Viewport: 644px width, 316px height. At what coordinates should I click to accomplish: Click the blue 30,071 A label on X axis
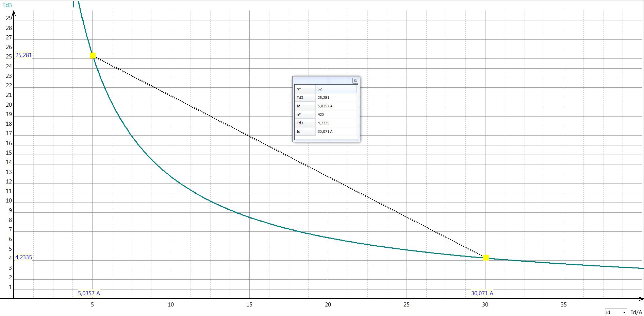coord(482,293)
